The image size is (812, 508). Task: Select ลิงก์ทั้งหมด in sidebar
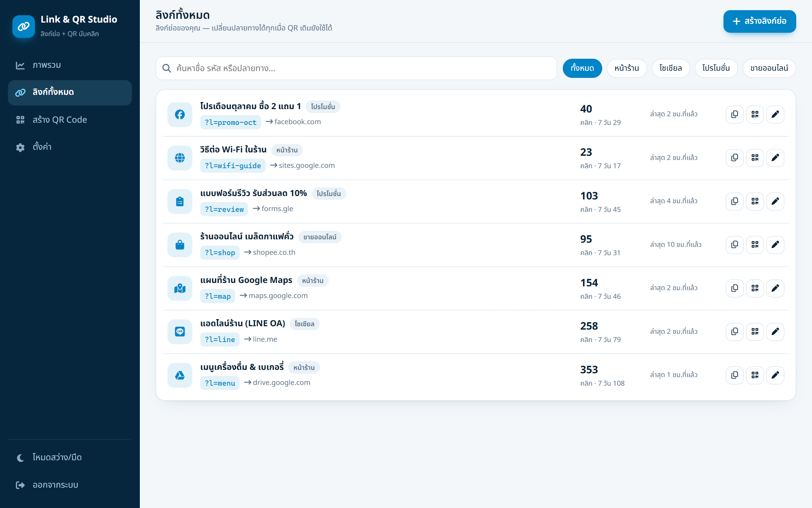(x=70, y=93)
